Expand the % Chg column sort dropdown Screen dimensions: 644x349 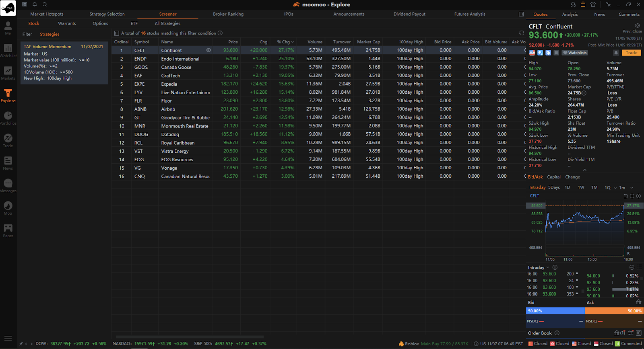click(293, 42)
